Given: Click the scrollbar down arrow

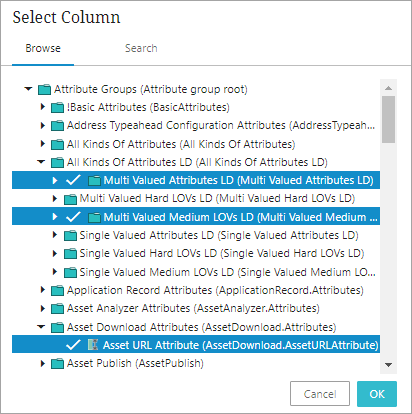Looking at the screenshot, I should (x=388, y=365).
